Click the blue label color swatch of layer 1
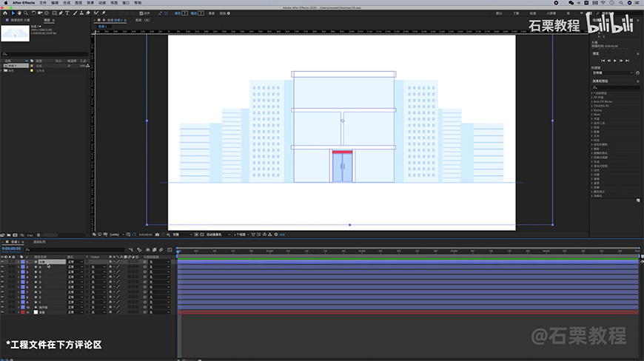This screenshot has height=361, width=644. click(23, 262)
